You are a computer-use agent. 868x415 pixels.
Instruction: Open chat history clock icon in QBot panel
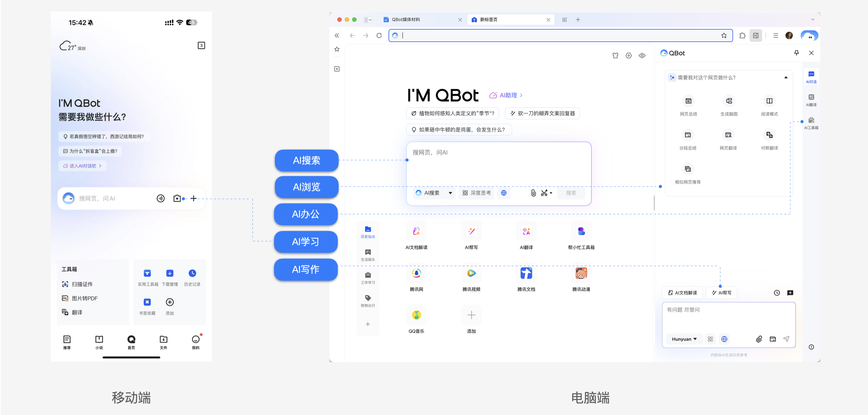776,293
